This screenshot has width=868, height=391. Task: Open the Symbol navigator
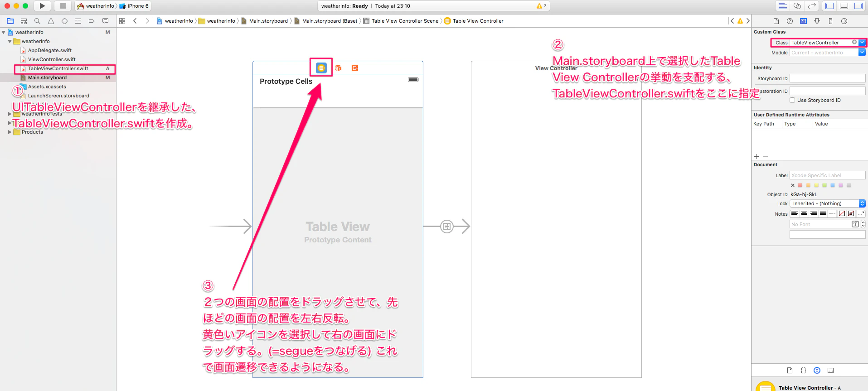pyautogui.click(x=24, y=21)
